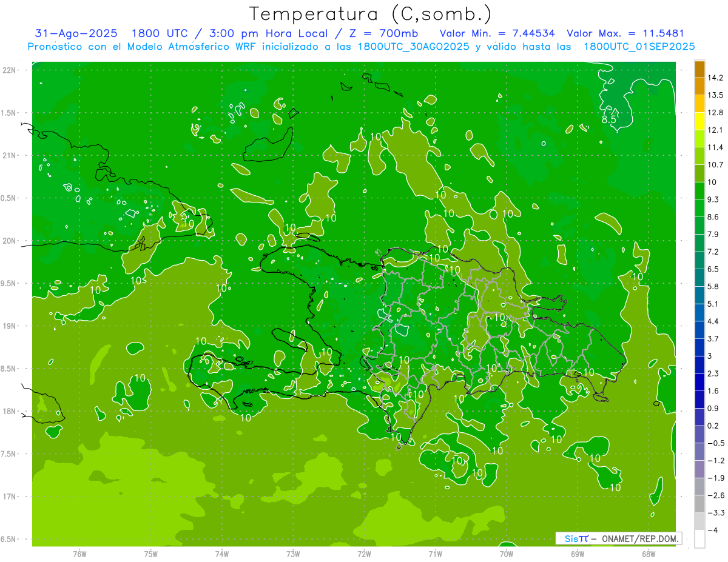728x562 pixels.
Task: Click the white swatch below -4
Action: click(699, 538)
